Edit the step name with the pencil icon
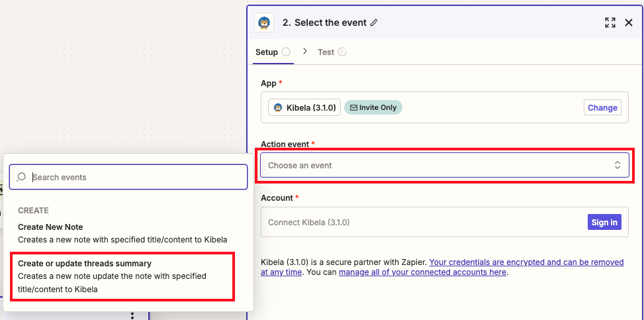This screenshot has height=320, width=644. pos(374,23)
